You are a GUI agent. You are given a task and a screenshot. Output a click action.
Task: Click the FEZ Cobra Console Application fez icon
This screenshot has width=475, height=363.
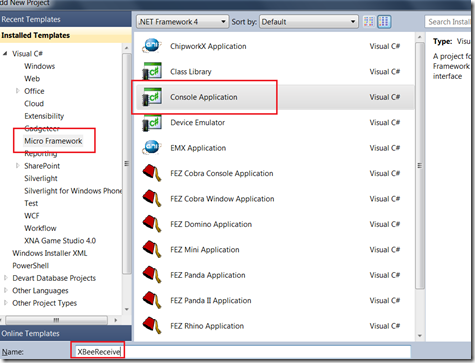click(x=152, y=173)
